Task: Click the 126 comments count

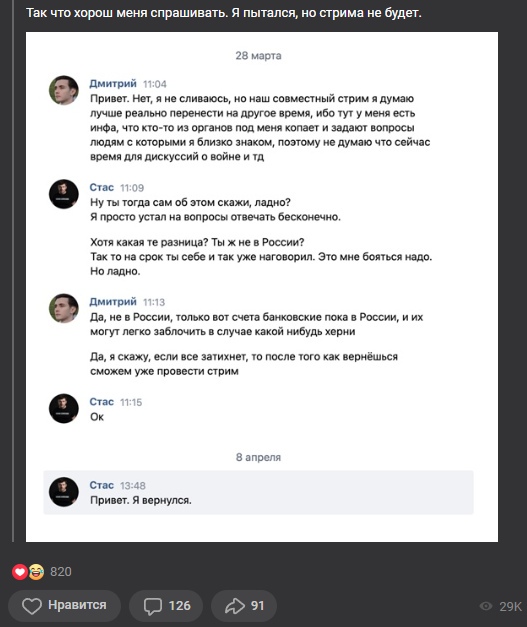Action: (x=180, y=606)
